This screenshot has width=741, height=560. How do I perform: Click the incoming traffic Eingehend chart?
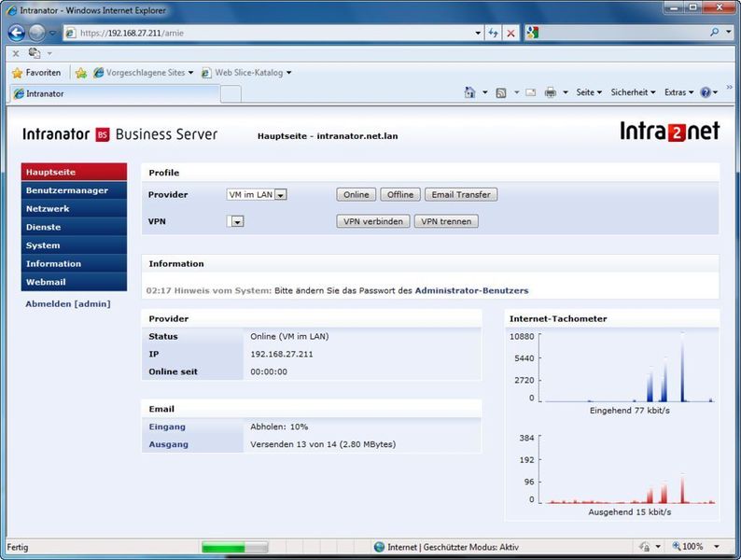click(626, 367)
